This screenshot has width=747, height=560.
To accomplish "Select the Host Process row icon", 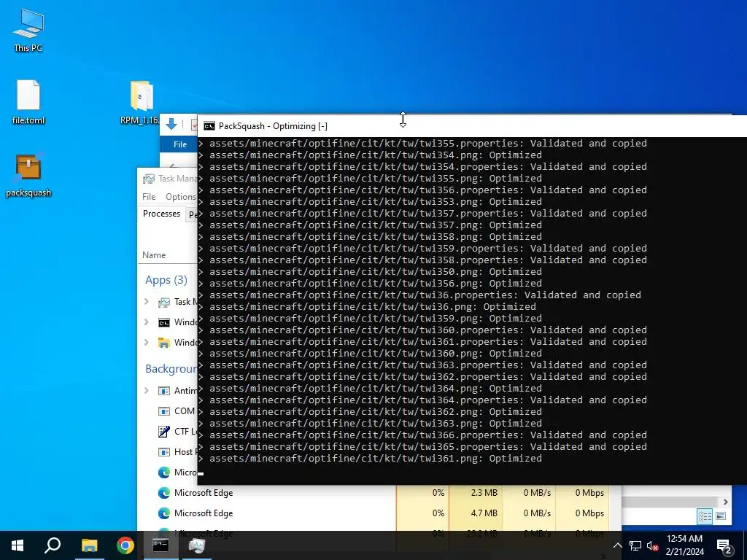I will tap(164, 452).
